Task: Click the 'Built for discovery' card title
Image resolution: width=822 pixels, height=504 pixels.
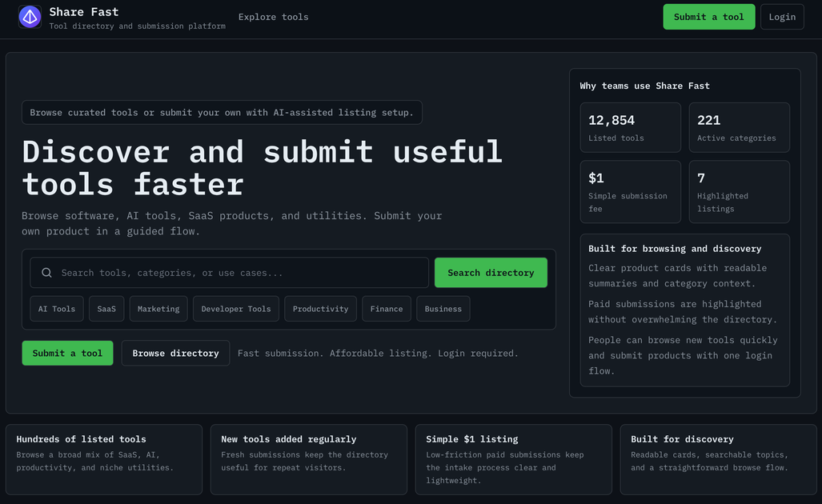Action: tap(682, 439)
